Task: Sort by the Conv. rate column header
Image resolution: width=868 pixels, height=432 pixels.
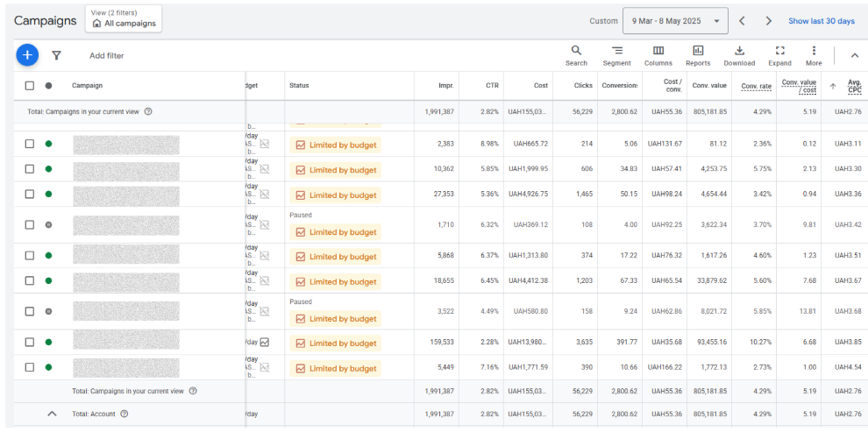Action: pyautogui.click(x=756, y=86)
